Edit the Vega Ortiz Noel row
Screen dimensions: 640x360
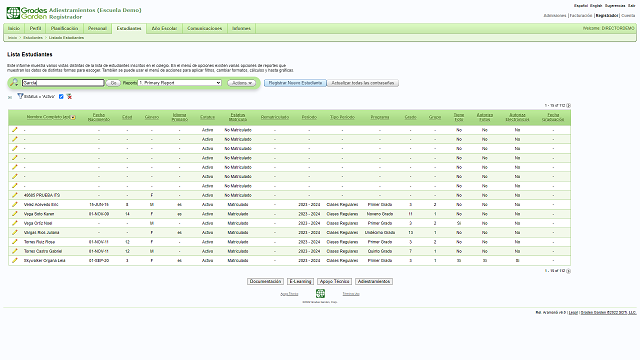tap(15, 223)
